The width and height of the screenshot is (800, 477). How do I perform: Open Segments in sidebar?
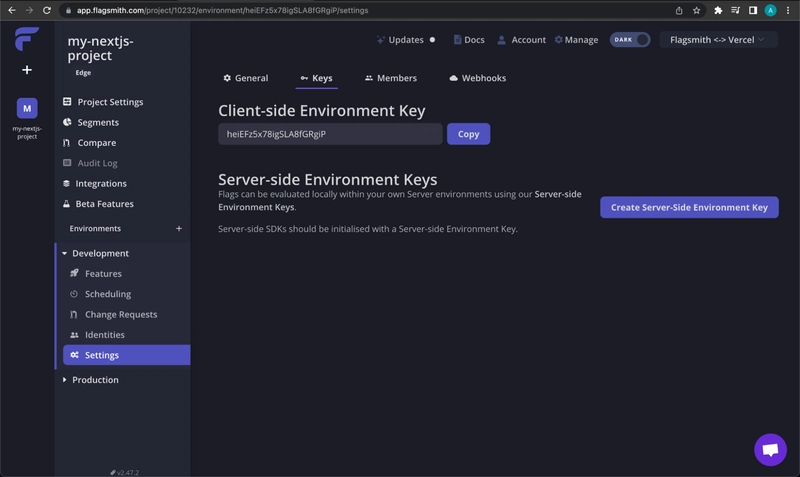[x=91, y=122]
